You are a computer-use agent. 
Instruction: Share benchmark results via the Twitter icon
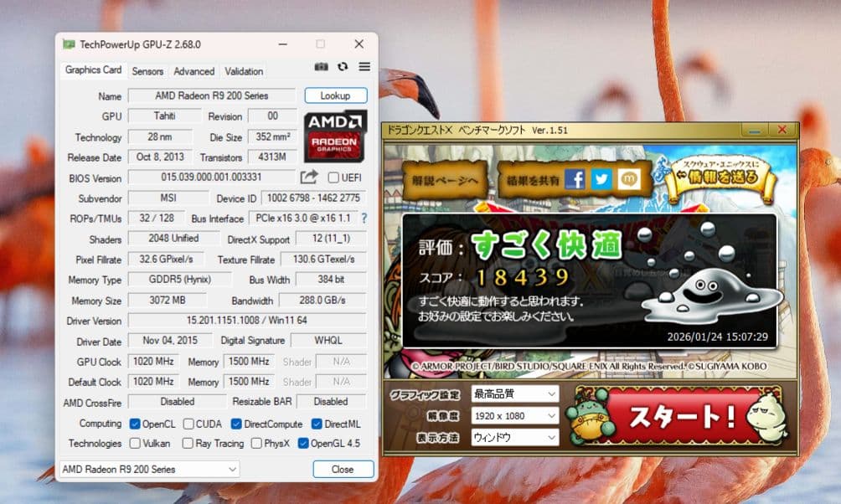[602, 178]
